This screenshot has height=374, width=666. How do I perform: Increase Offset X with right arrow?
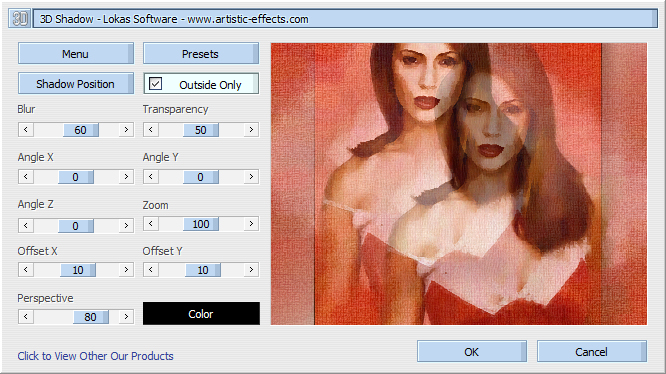click(x=126, y=270)
